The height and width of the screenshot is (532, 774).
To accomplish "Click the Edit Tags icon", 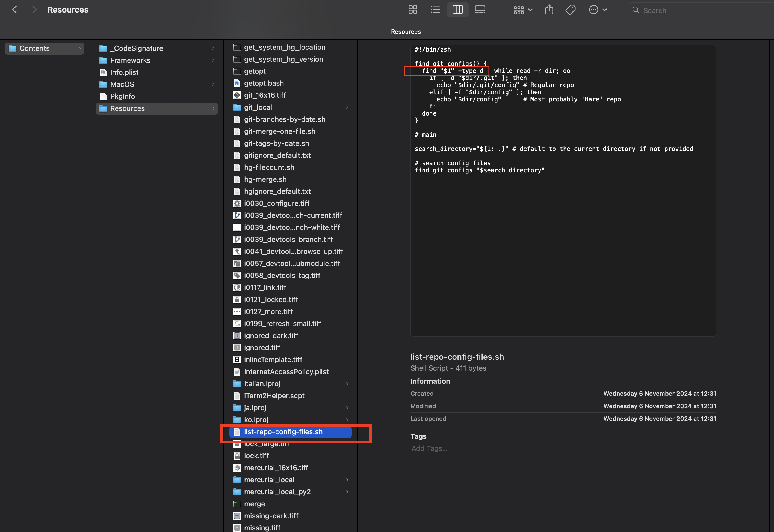I will click(x=570, y=10).
